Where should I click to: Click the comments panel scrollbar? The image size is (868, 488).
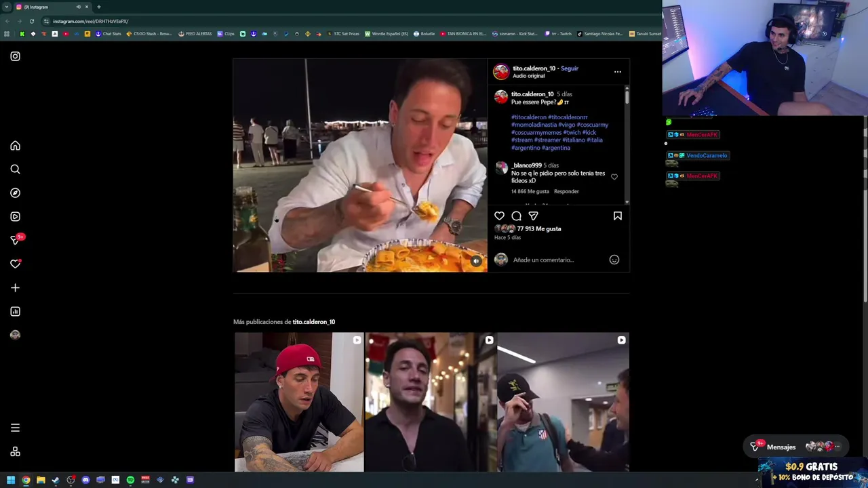(x=627, y=96)
